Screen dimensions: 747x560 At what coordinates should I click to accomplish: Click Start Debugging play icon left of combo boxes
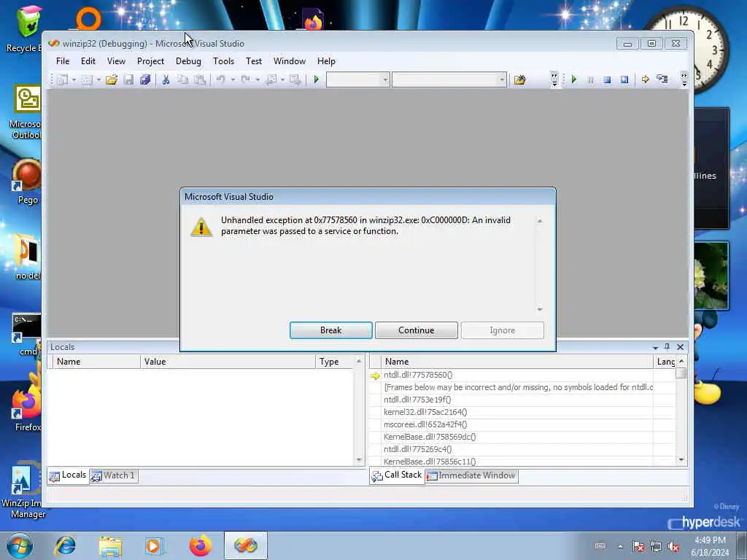tap(317, 79)
